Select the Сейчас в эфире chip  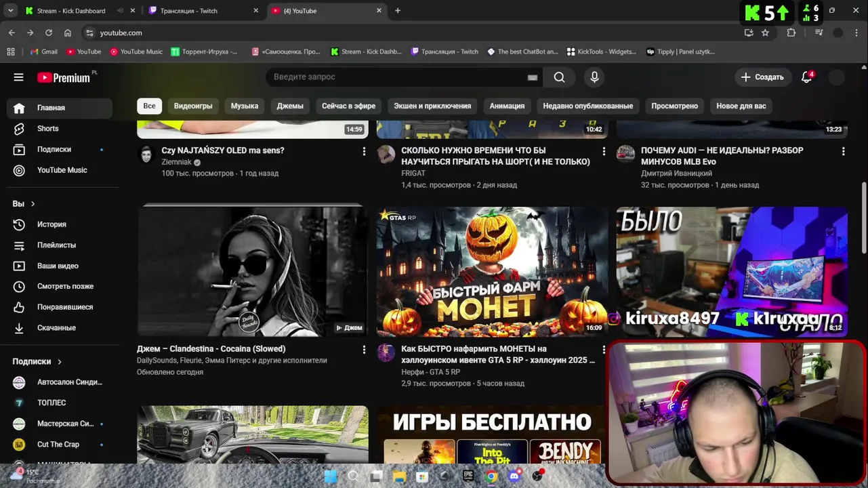[x=348, y=106]
